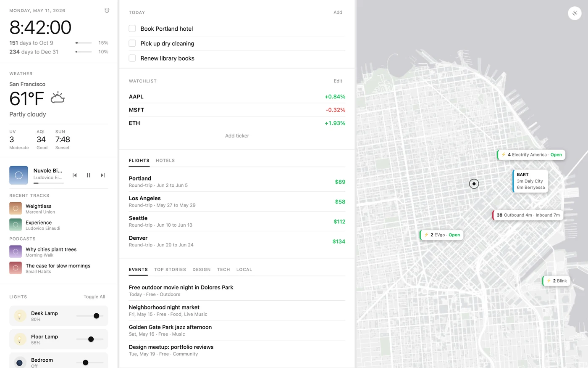Screen dimensions: 588x368
Task: View the AAPL watchlist row
Action: [237, 97]
